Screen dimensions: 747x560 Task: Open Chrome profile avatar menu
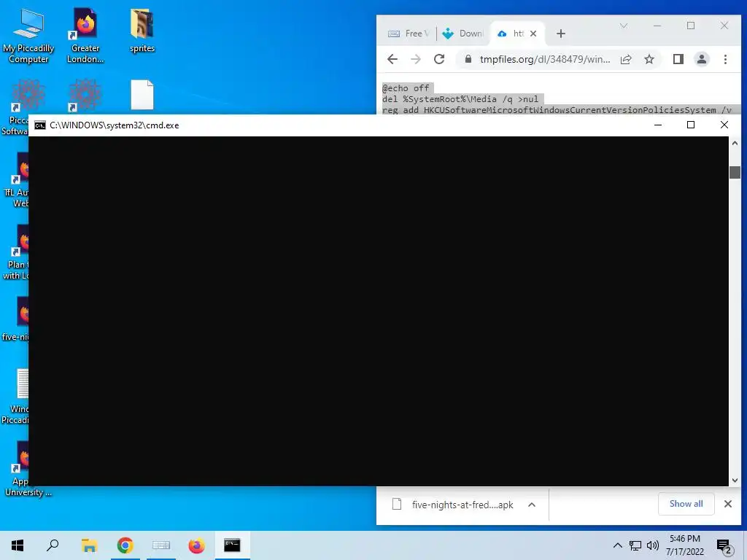pyautogui.click(x=702, y=59)
